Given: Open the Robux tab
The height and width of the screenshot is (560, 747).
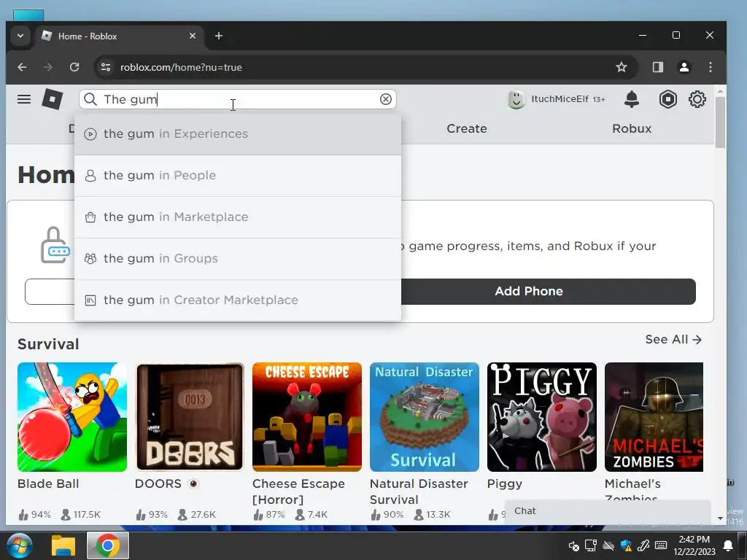Looking at the screenshot, I should (x=632, y=128).
